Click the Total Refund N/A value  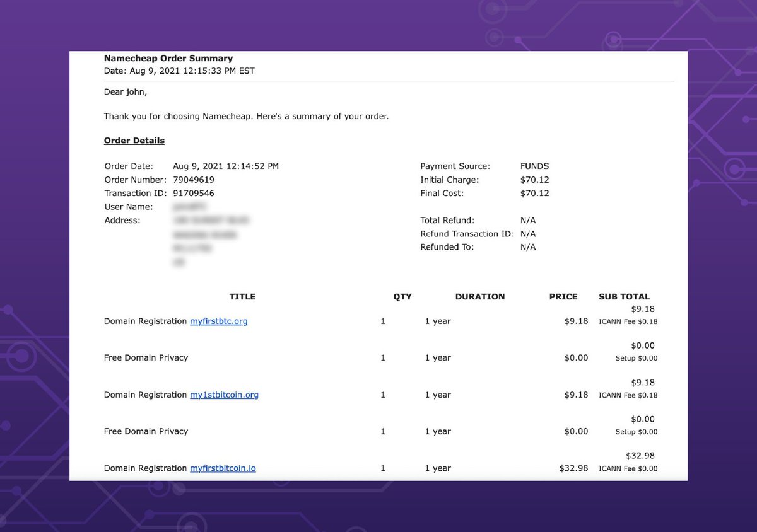click(528, 221)
